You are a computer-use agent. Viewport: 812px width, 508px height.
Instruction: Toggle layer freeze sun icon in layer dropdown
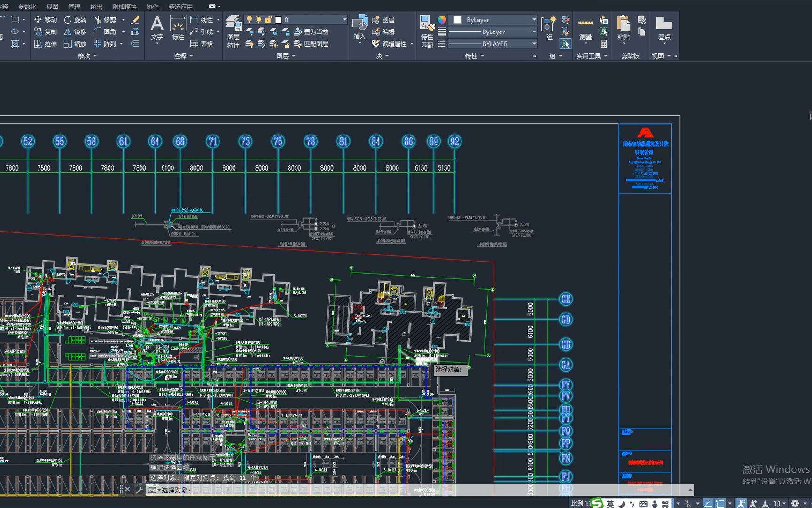[x=258, y=20]
